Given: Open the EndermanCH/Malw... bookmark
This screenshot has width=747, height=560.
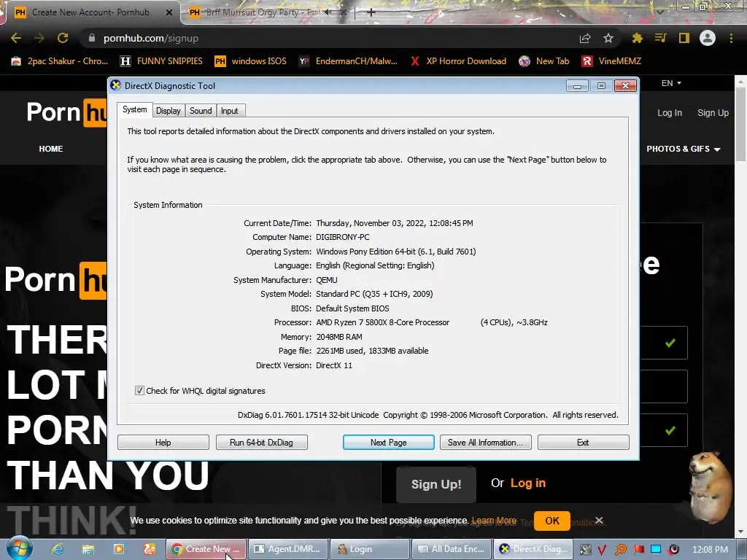Looking at the screenshot, I should 348,61.
